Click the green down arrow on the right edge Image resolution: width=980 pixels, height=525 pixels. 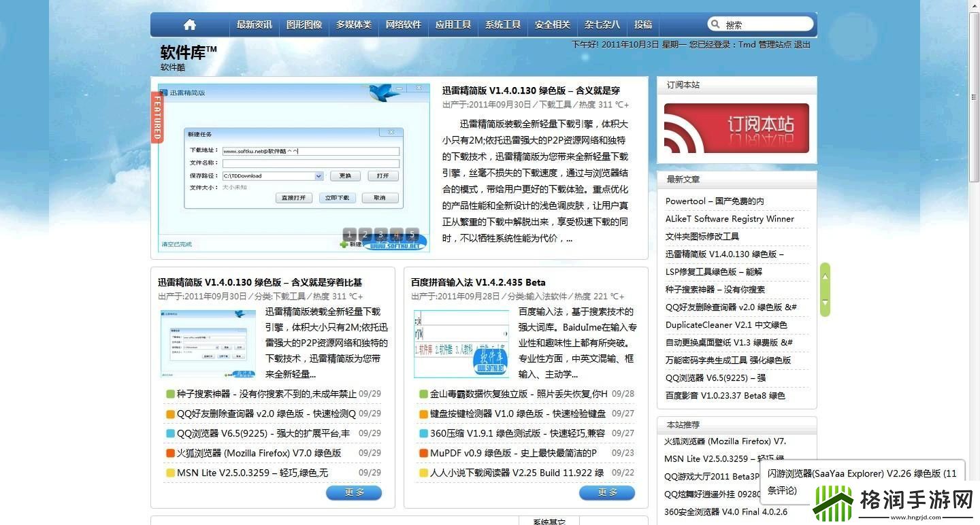tap(825, 305)
